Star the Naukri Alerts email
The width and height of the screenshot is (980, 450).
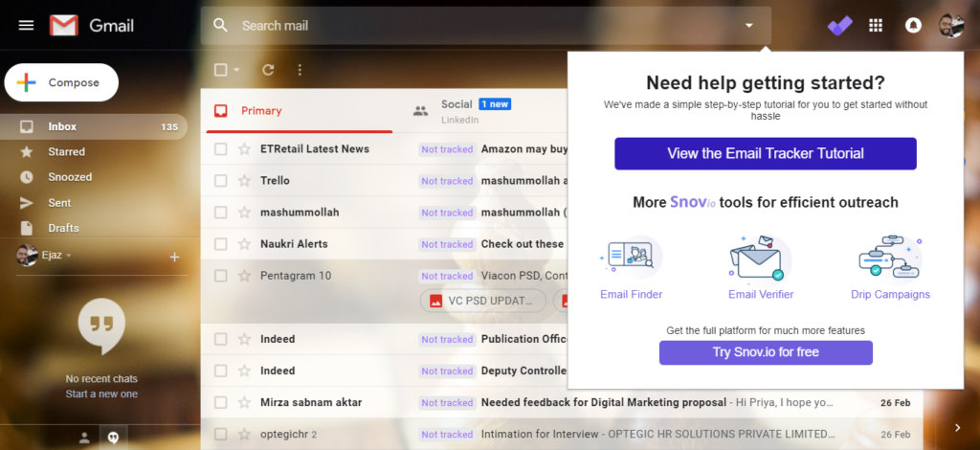pos(244,244)
